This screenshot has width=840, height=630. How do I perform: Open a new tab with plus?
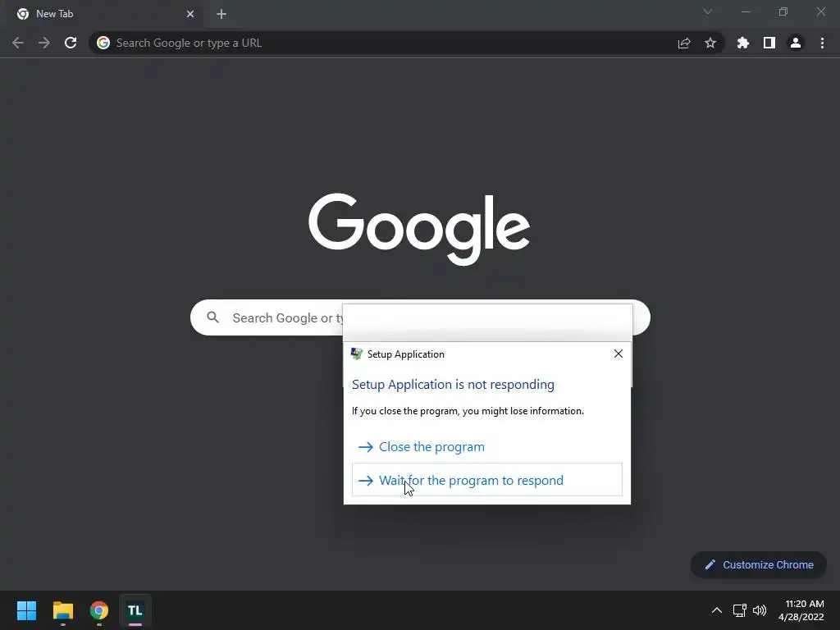point(221,14)
